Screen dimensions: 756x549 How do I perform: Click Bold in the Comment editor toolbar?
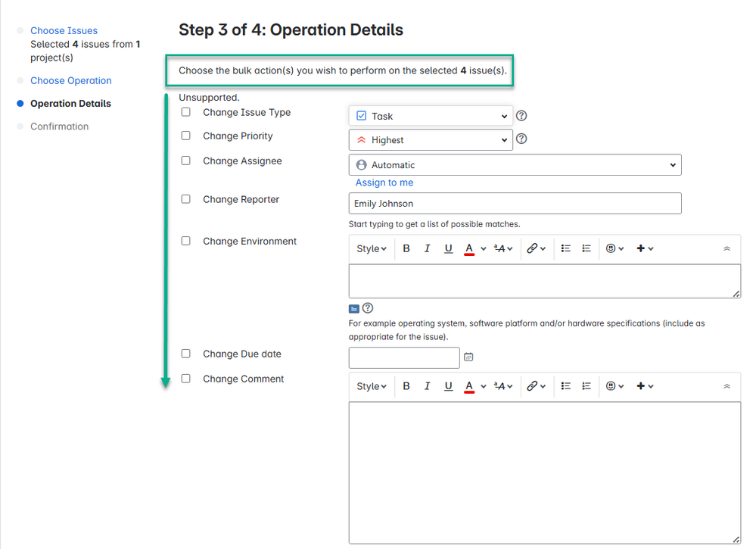click(x=406, y=386)
